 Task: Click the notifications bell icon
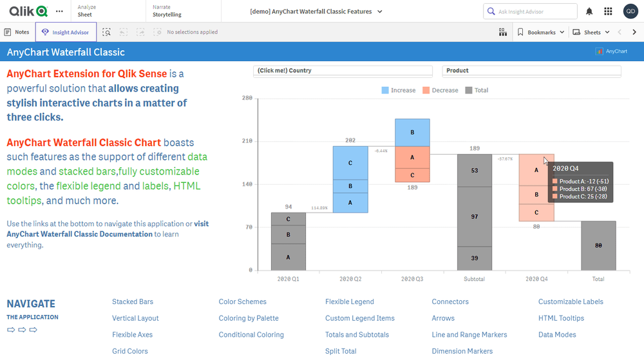[589, 12]
